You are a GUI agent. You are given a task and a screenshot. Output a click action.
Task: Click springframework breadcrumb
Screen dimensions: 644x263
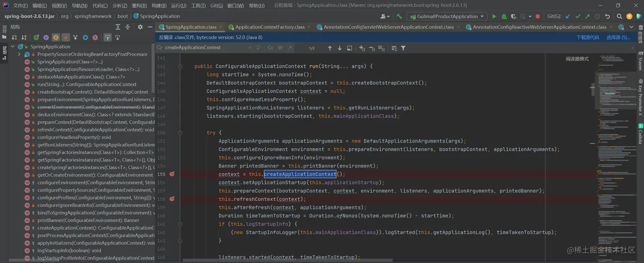(93, 16)
